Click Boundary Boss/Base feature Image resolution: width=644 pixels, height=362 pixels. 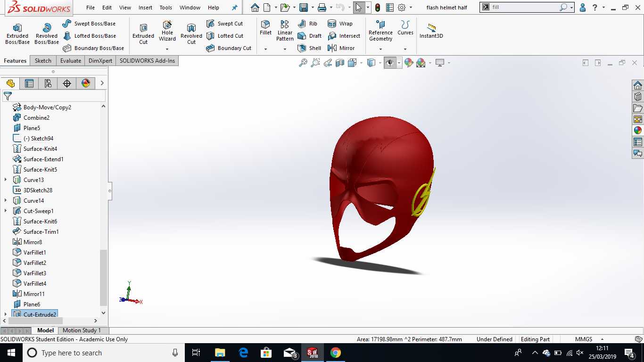tap(93, 48)
